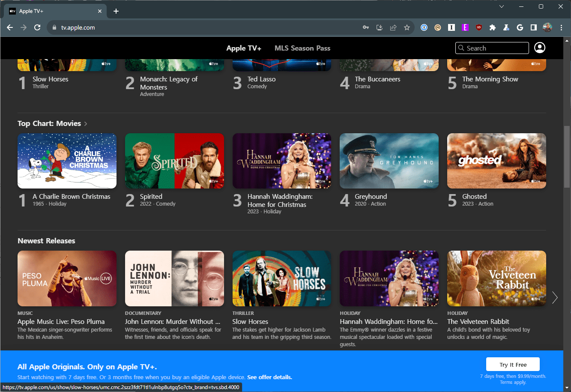Open the blue circular 1Password extension icon
The width and height of the screenshot is (571, 392).
tap(424, 27)
